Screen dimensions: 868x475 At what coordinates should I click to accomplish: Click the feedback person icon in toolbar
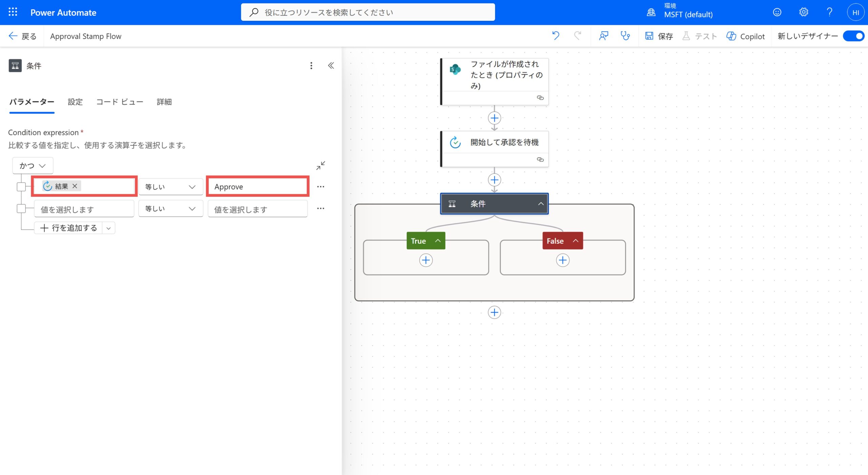[x=604, y=36]
